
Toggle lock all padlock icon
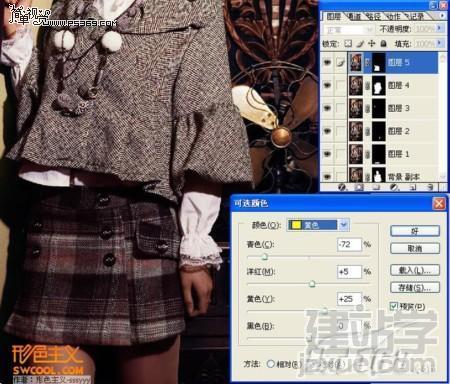click(x=384, y=44)
